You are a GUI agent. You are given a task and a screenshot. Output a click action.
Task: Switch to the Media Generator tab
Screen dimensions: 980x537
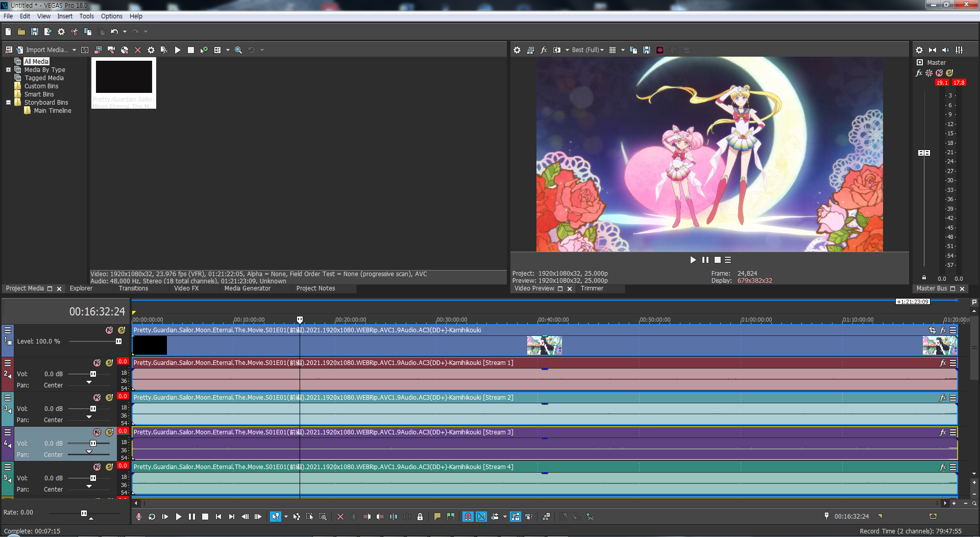[x=248, y=288]
